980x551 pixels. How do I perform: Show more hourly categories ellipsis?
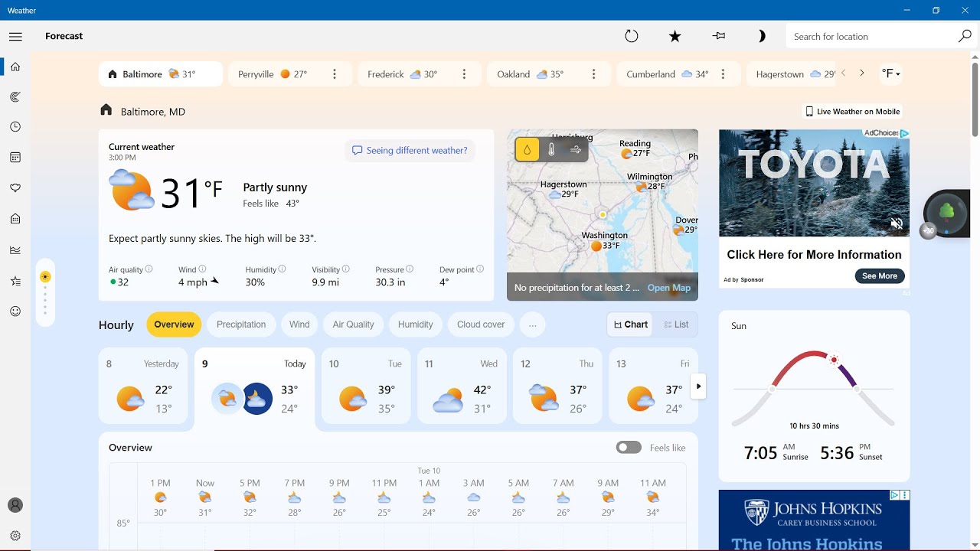pos(532,324)
